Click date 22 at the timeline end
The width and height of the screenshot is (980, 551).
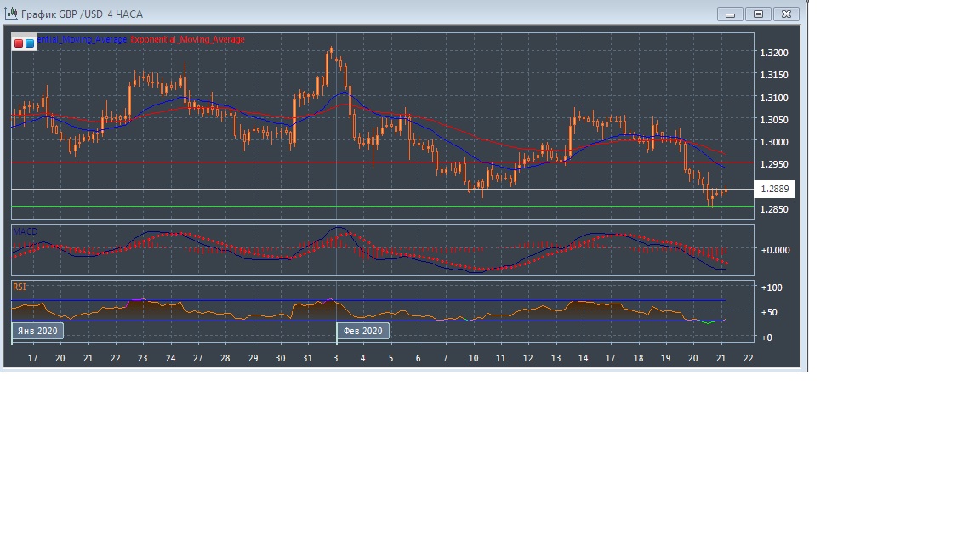[x=748, y=359]
